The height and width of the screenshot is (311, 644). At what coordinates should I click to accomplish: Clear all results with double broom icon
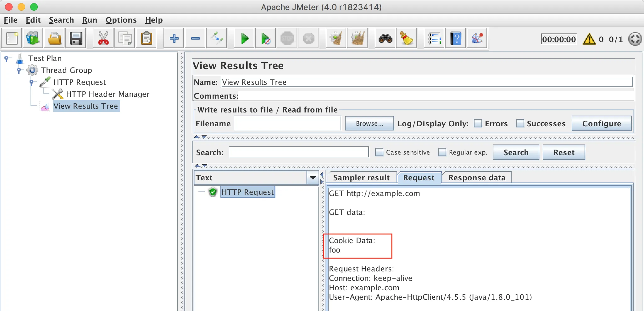[358, 38]
